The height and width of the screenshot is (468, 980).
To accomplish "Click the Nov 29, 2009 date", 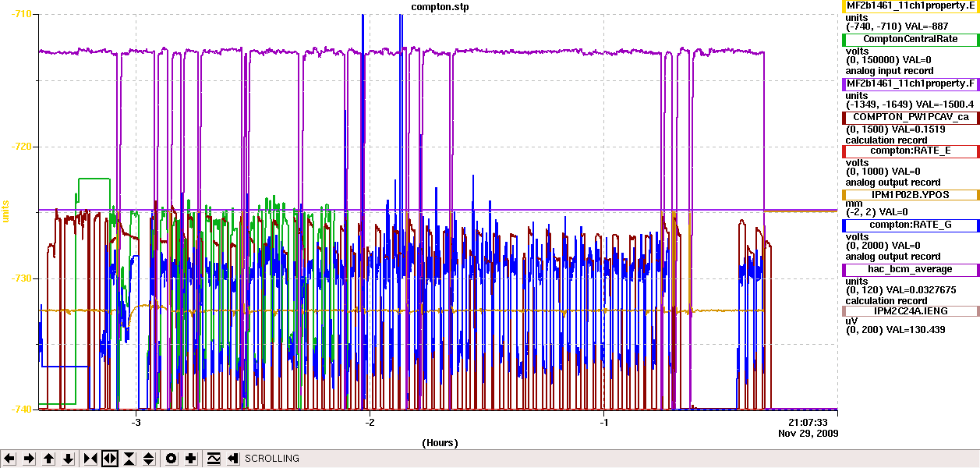I will [808, 432].
